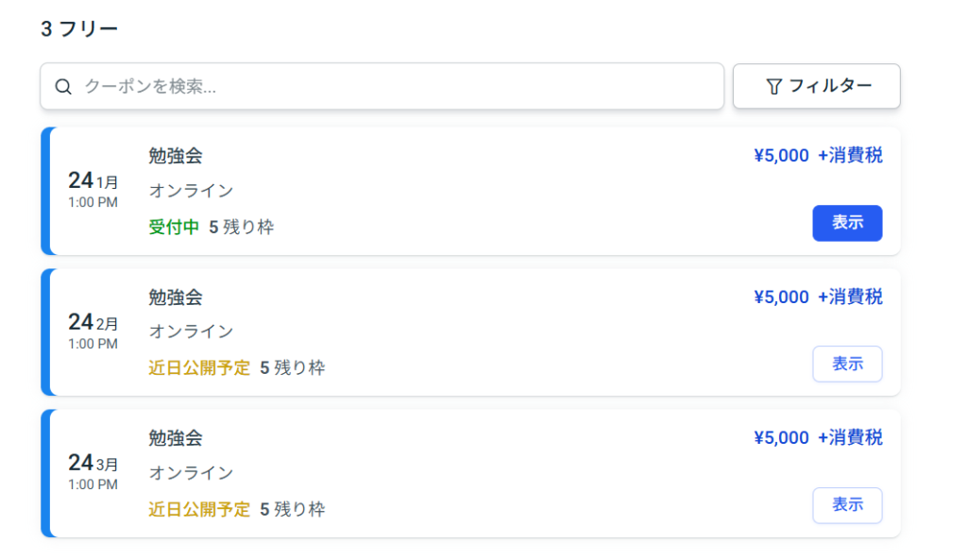Open the 勉強会 title dated 24 2月

click(176, 297)
